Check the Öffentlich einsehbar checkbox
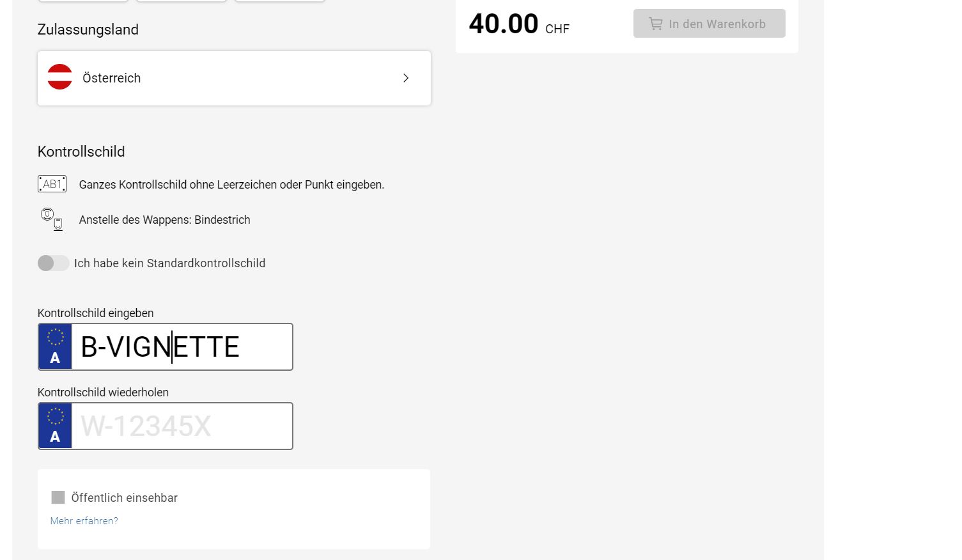This screenshot has height=560, width=962. tap(58, 497)
